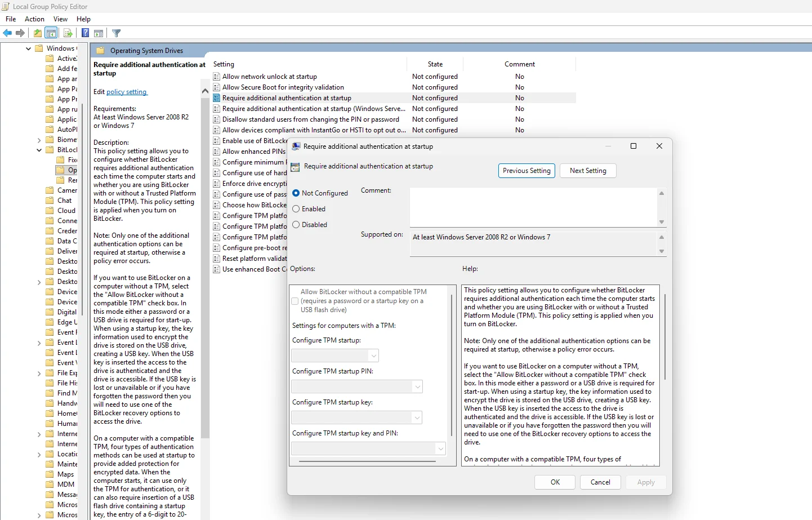This screenshot has height=520, width=812.
Task: Click the Digital Locker folder icon in tree
Action: point(50,312)
